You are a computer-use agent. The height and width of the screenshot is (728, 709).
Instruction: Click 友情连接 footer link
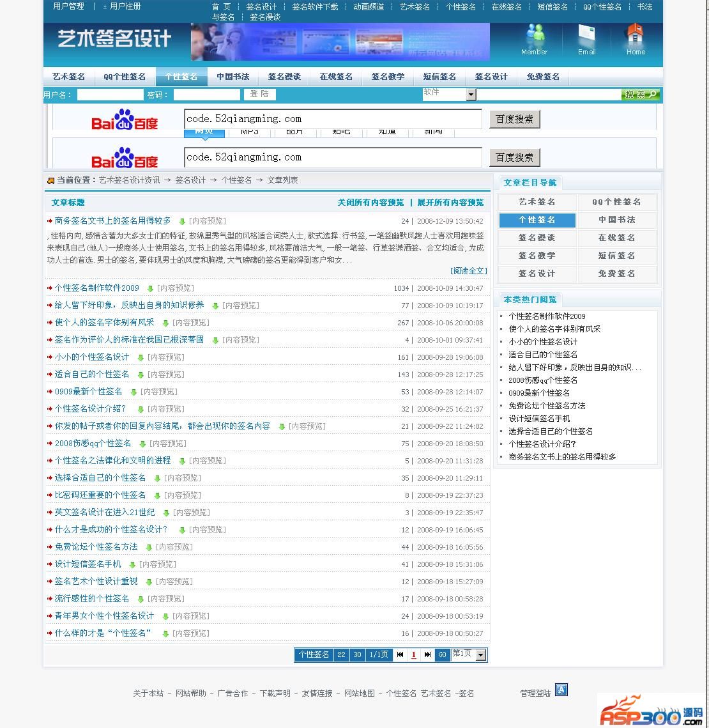(317, 693)
